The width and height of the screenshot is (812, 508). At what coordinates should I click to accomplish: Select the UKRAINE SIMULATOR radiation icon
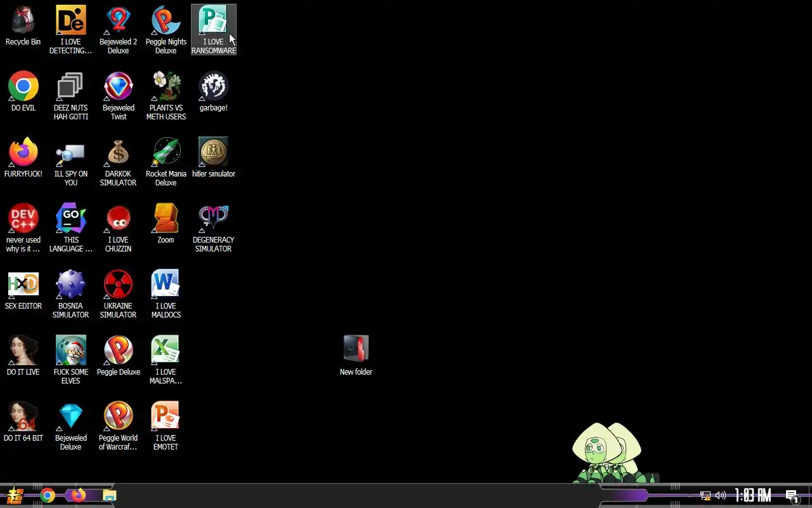tap(118, 294)
